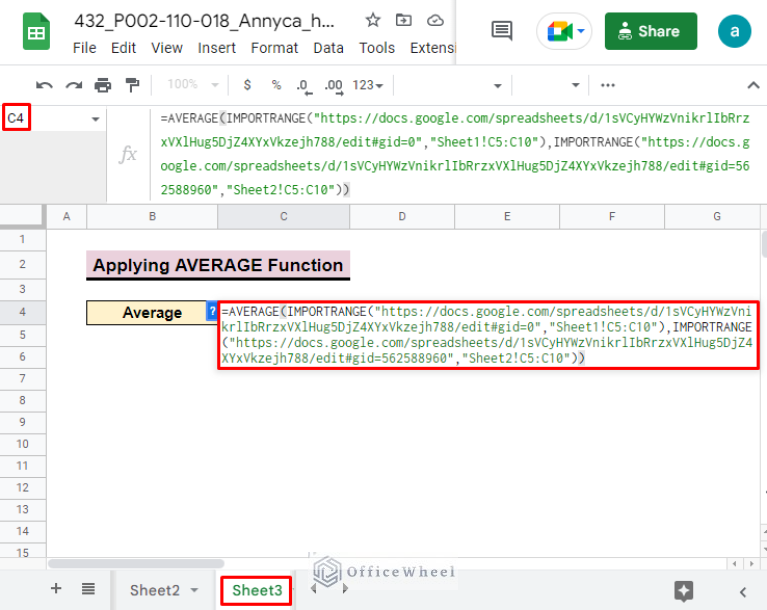Open the 123 number format dropdown

pyautogui.click(x=368, y=85)
